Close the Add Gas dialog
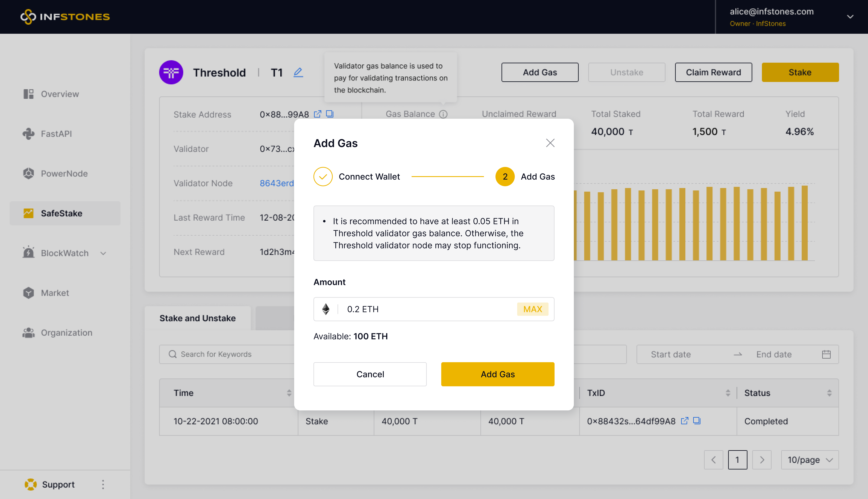The height and width of the screenshot is (499, 868). (550, 143)
